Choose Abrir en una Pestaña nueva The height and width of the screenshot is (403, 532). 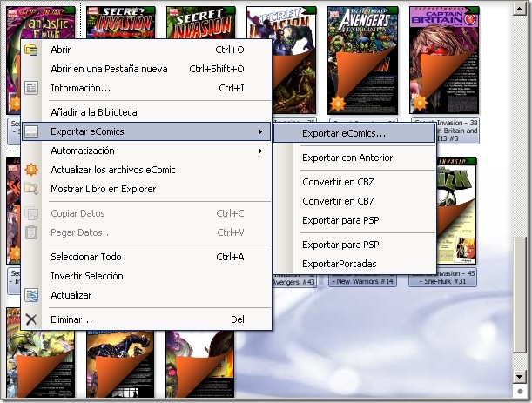146,69
